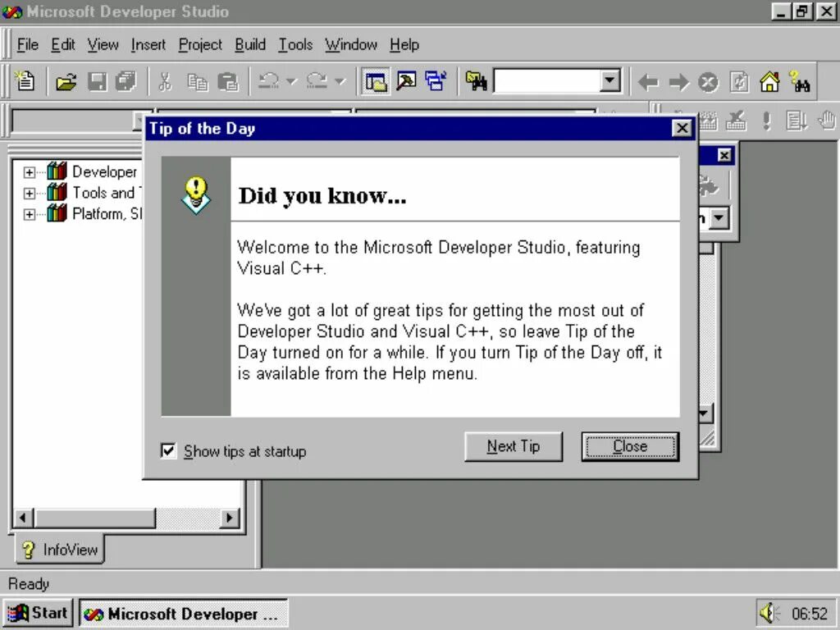Expand the Developer books tree node
840x630 pixels.
pos(29,172)
